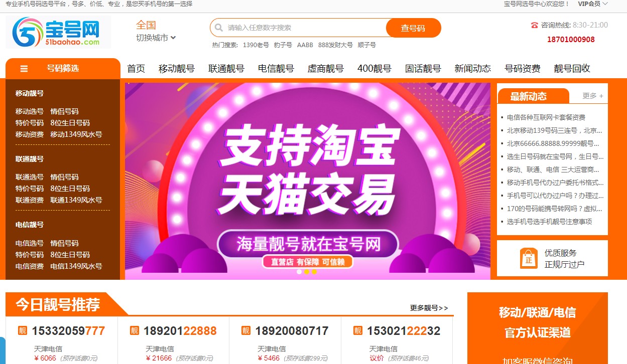The height and width of the screenshot is (364, 627).
Task: Select the third banner carousel dot
Action: click(x=314, y=272)
